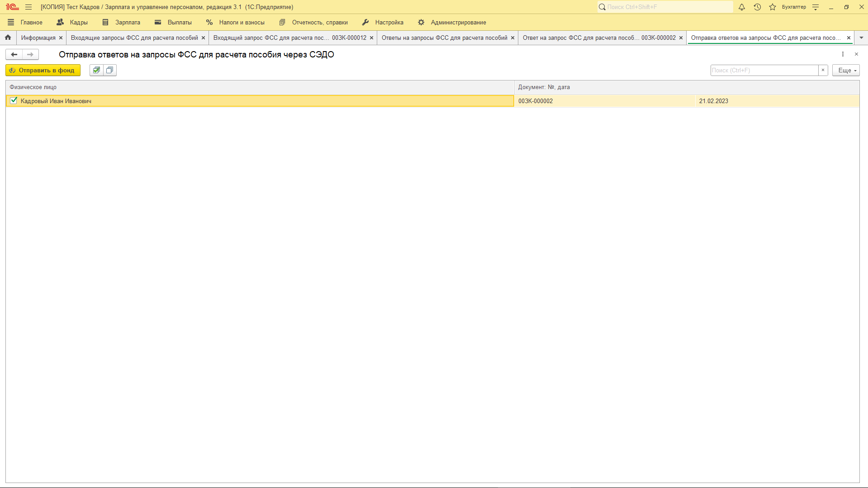This screenshot has width=868, height=488.
Task: Toggle checkbox for Кадровый Иван Иванович
Action: (x=14, y=100)
